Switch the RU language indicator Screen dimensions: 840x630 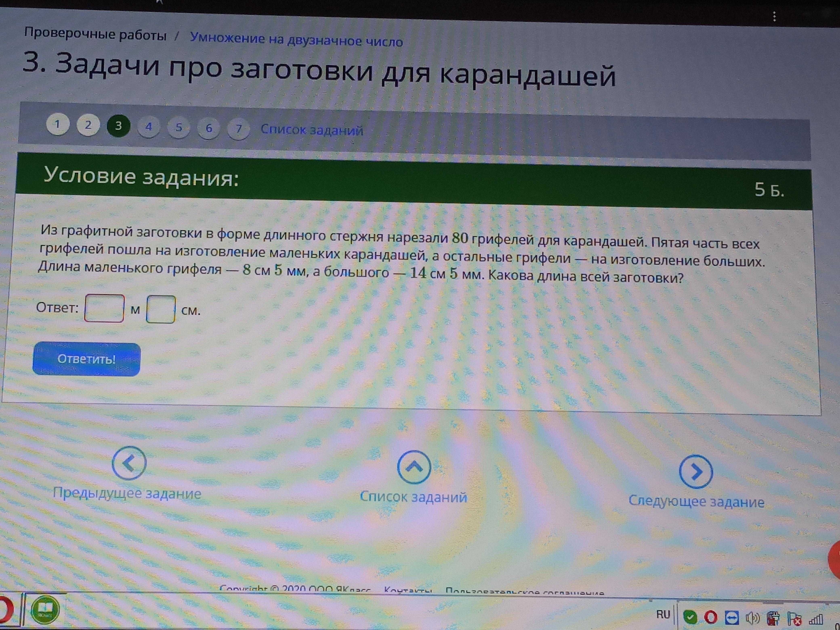pos(663,614)
